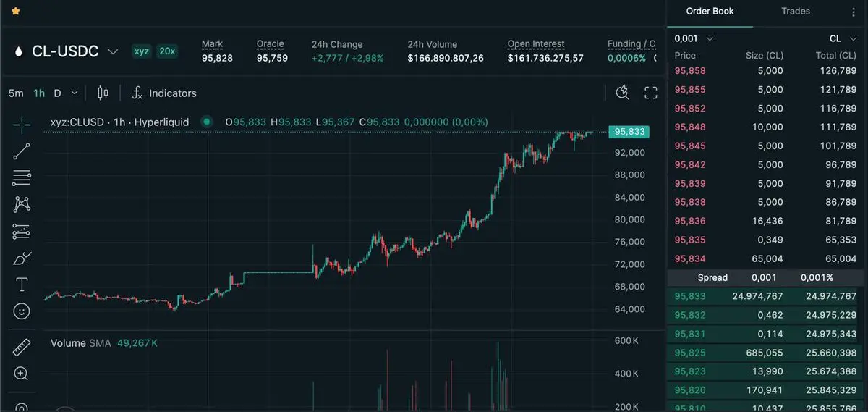The width and height of the screenshot is (868, 412).
Task: Click ask price 95,842
Action: pos(689,164)
